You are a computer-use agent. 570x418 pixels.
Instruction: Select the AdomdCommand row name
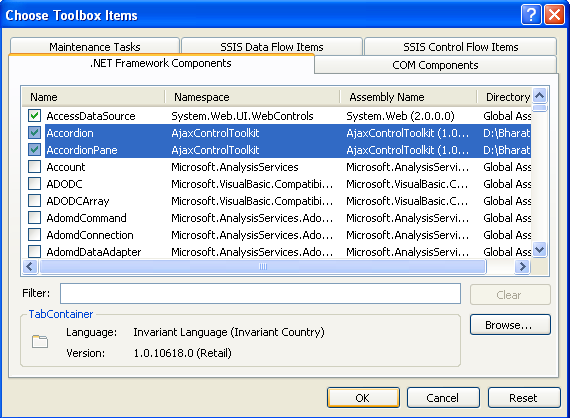tap(87, 218)
